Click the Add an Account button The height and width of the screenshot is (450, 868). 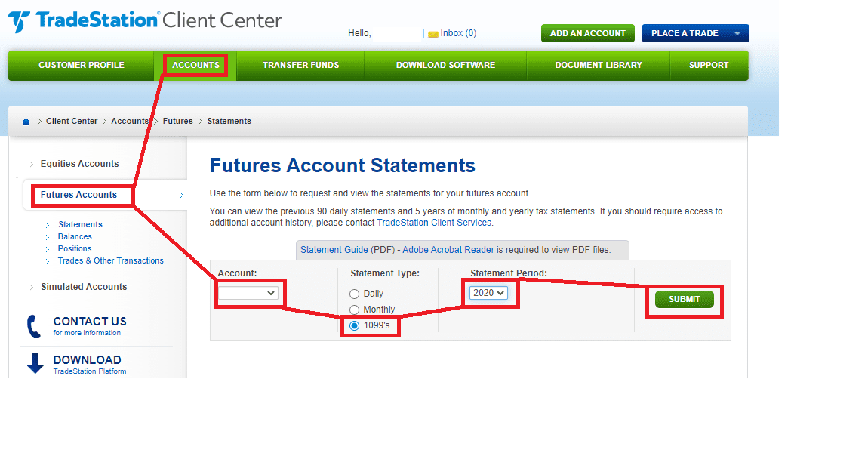point(587,33)
